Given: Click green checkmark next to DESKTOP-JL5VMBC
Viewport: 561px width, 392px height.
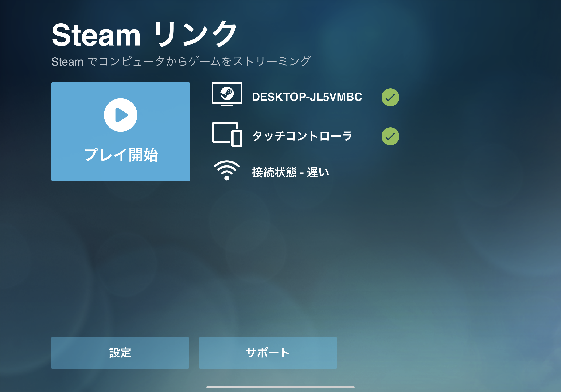Looking at the screenshot, I should point(390,97).
